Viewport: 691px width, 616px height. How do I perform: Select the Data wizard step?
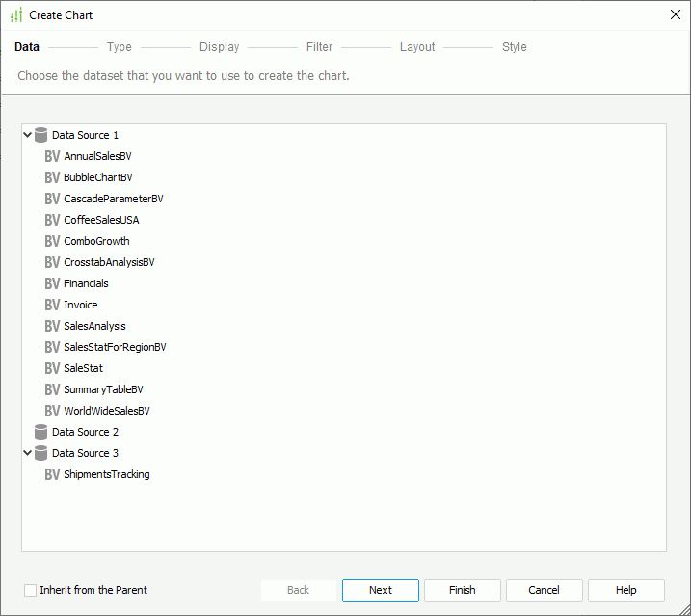point(27,46)
